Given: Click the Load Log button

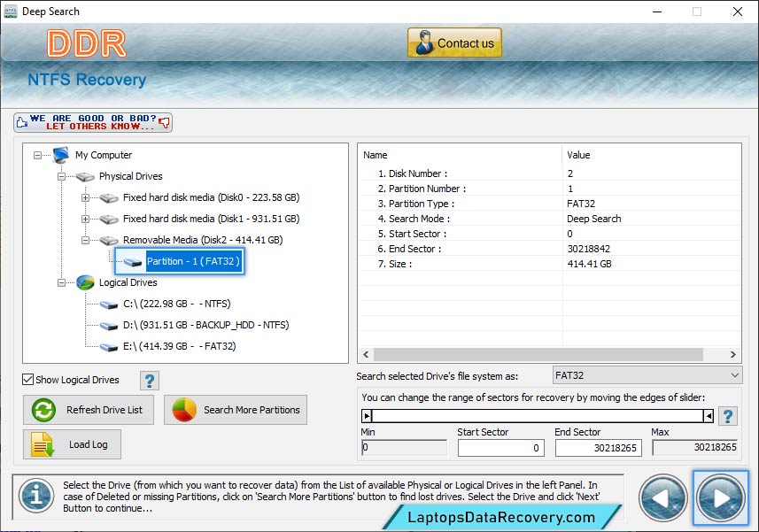Looking at the screenshot, I should click(x=72, y=444).
